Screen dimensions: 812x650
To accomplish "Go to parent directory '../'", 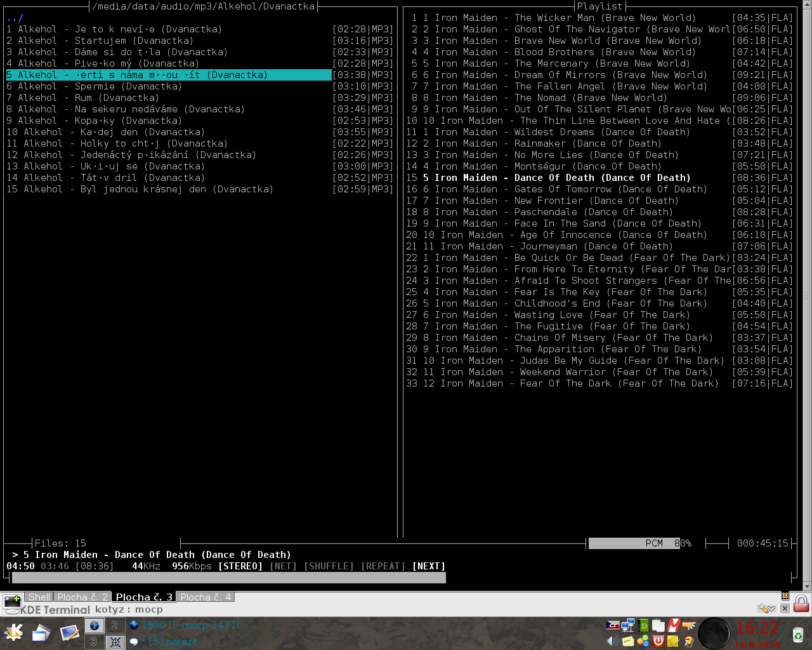I will [15, 18].
